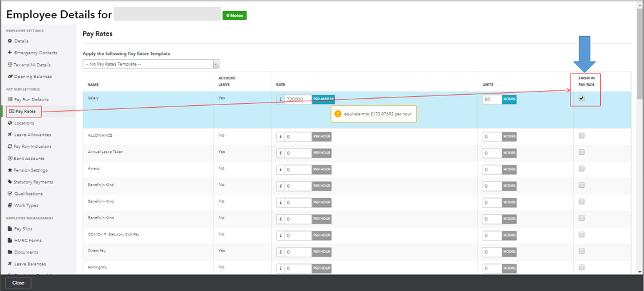The image size is (644, 291).
Task: Click the Direct Pay rate input field
Action: 297,252
